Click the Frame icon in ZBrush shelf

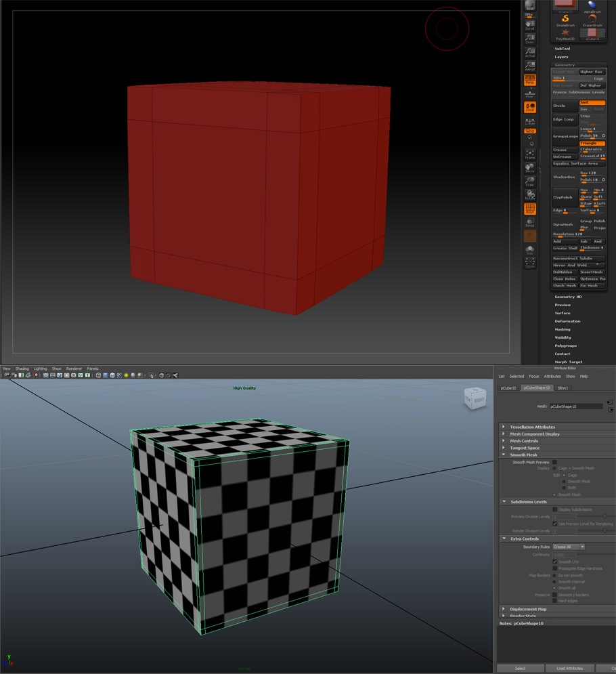click(x=529, y=154)
